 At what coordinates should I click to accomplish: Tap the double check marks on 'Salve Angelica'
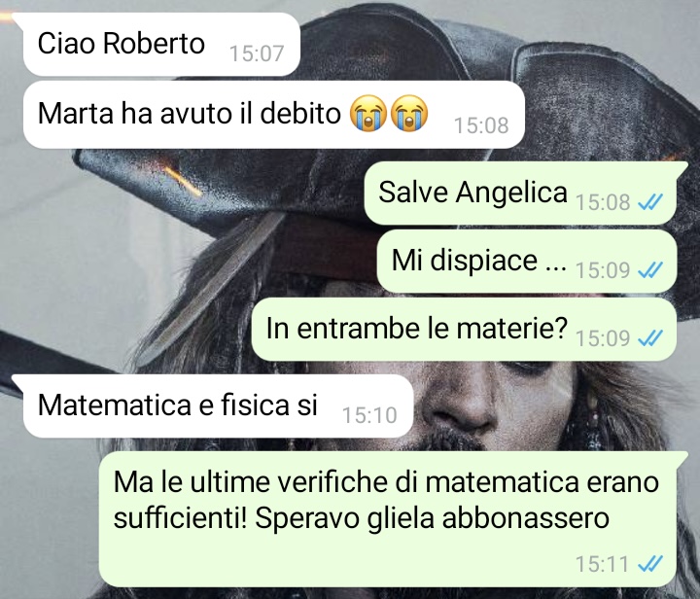[x=650, y=202]
